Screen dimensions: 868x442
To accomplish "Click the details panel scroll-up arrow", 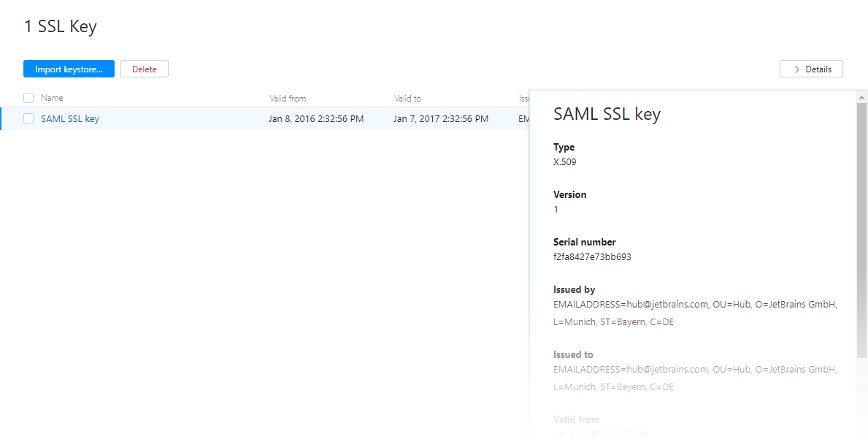I will [x=861, y=96].
